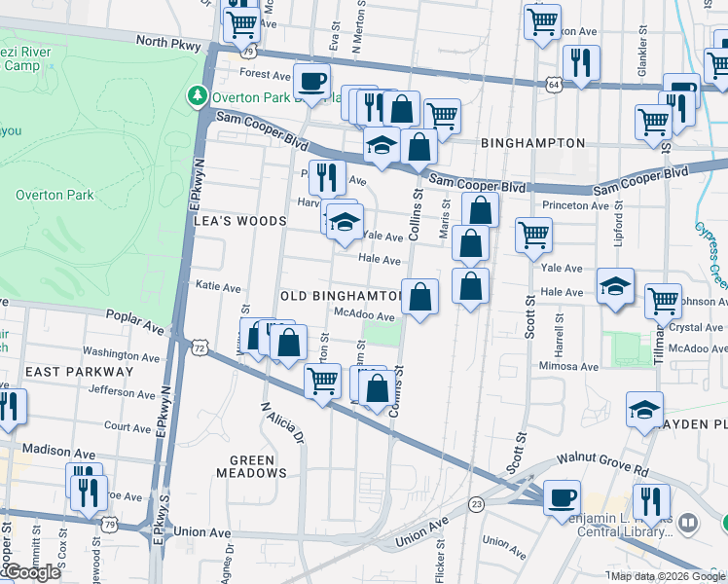
Task: Open the shopping bag marker at Collins St and Poplar
Action: coord(377,388)
